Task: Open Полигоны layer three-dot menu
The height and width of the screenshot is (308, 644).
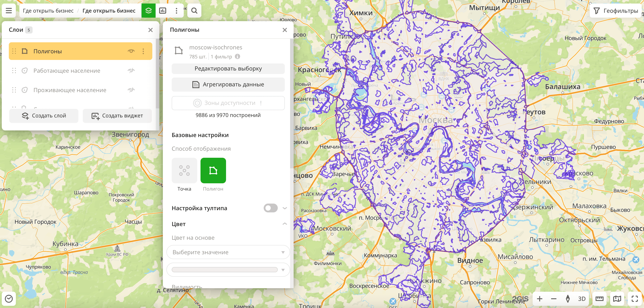Action: tap(143, 51)
